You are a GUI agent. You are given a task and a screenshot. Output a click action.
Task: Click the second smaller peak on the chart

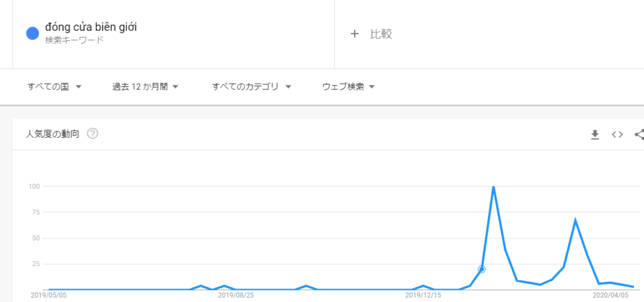[575, 220]
